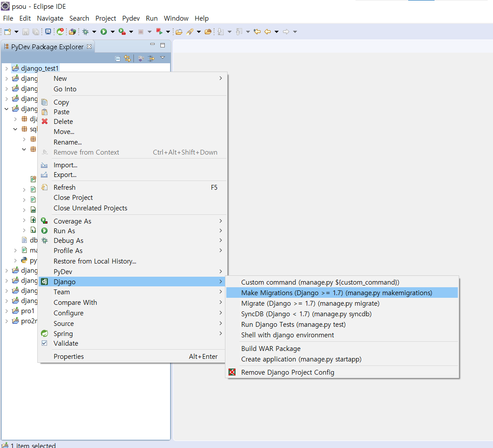The image size is (493, 448).
Task: Open the Back history dropdown arrow
Action: tap(277, 32)
